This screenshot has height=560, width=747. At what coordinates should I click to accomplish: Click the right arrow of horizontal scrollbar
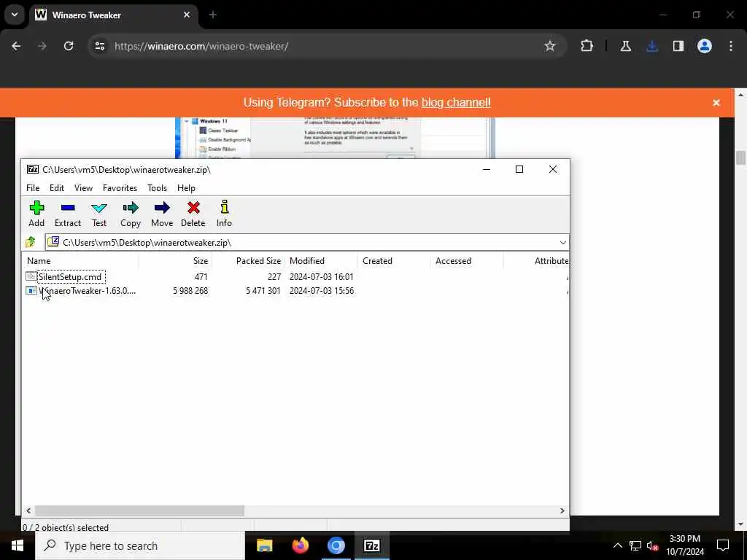(x=562, y=510)
